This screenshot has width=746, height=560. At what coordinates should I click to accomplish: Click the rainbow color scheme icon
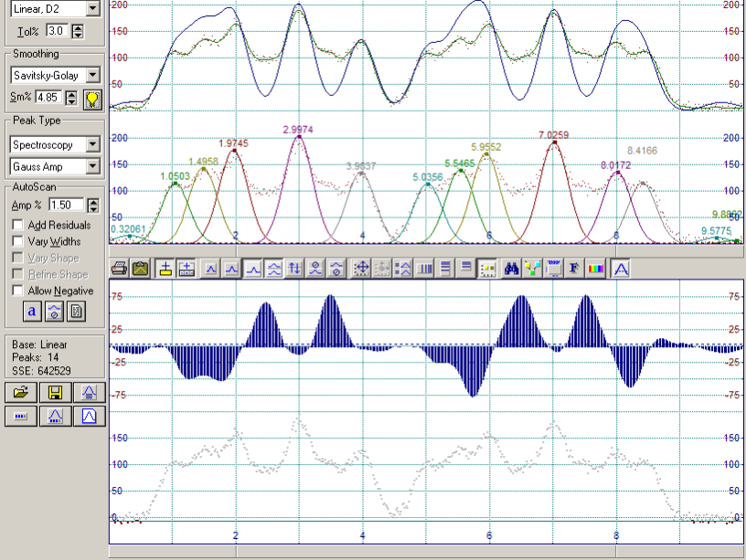[x=595, y=269]
